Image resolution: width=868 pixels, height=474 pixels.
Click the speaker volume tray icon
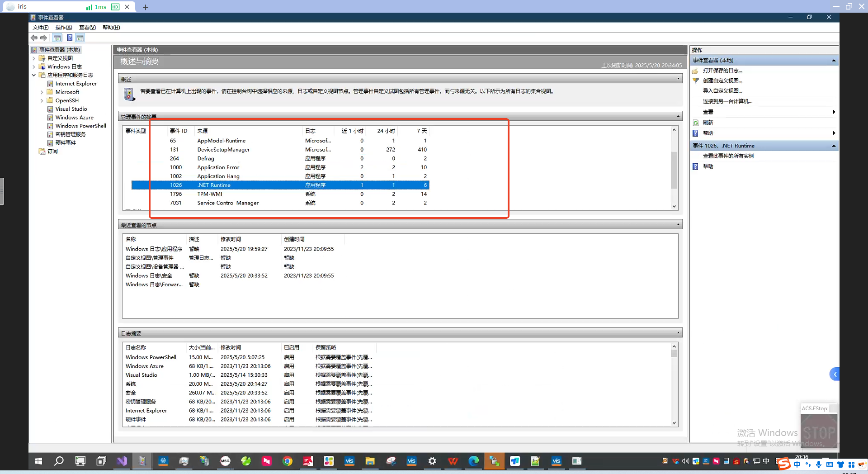686,461
